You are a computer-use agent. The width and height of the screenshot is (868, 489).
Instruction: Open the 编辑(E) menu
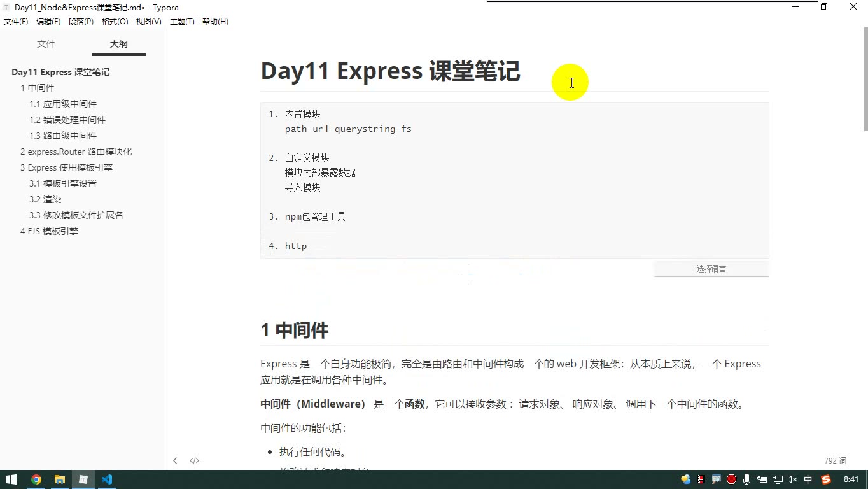pyautogui.click(x=48, y=22)
